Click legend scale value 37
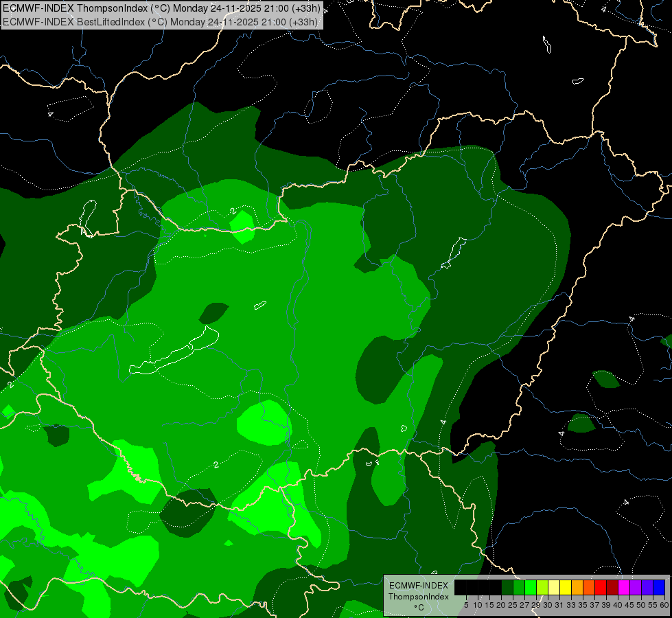The width and height of the screenshot is (672, 618). click(x=594, y=605)
